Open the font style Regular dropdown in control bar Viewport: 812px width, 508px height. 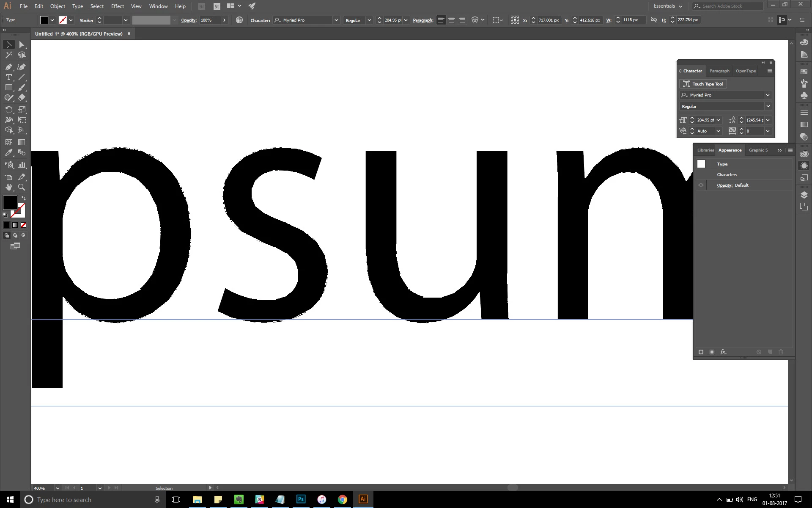[369, 20]
